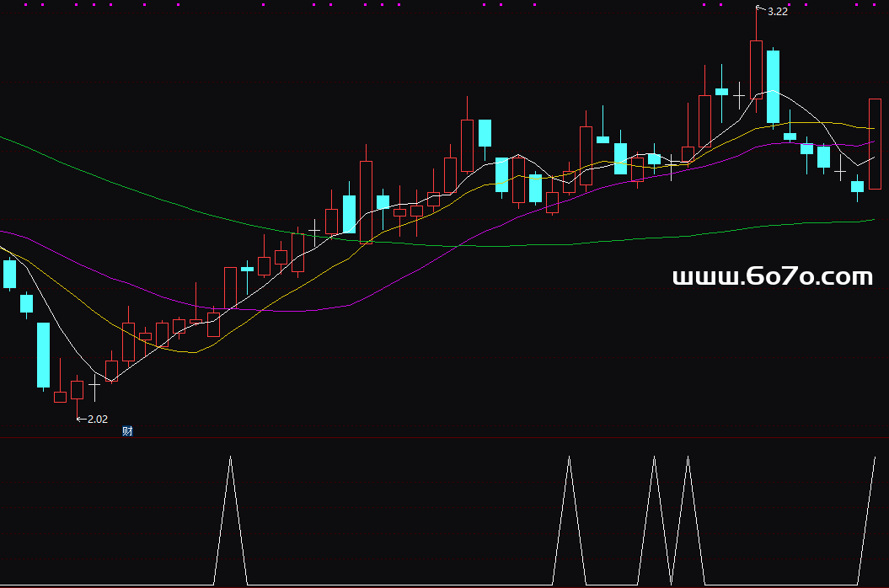Click the last red candle at right edge
This screenshot has height=588, width=889.
point(875,143)
